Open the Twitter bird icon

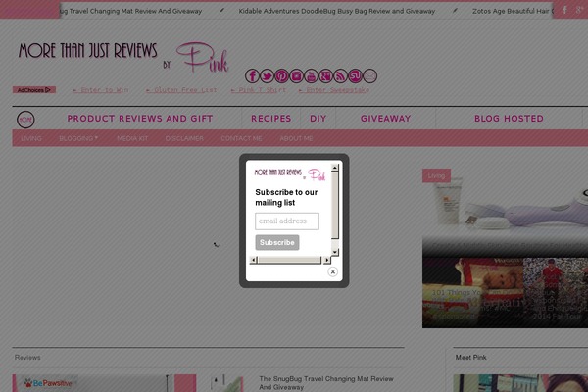click(x=267, y=75)
